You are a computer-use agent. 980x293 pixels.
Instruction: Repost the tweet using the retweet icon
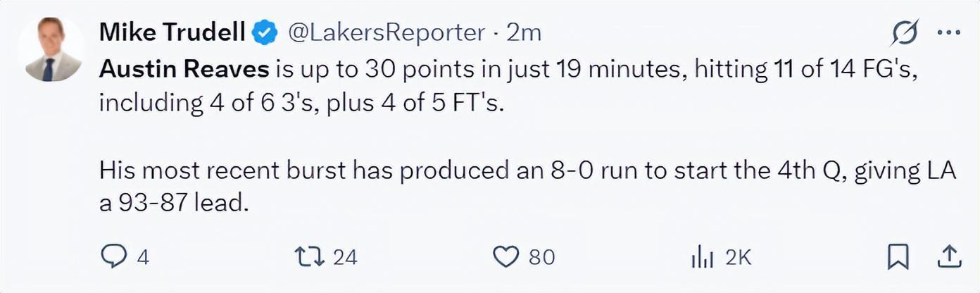click(x=311, y=257)
